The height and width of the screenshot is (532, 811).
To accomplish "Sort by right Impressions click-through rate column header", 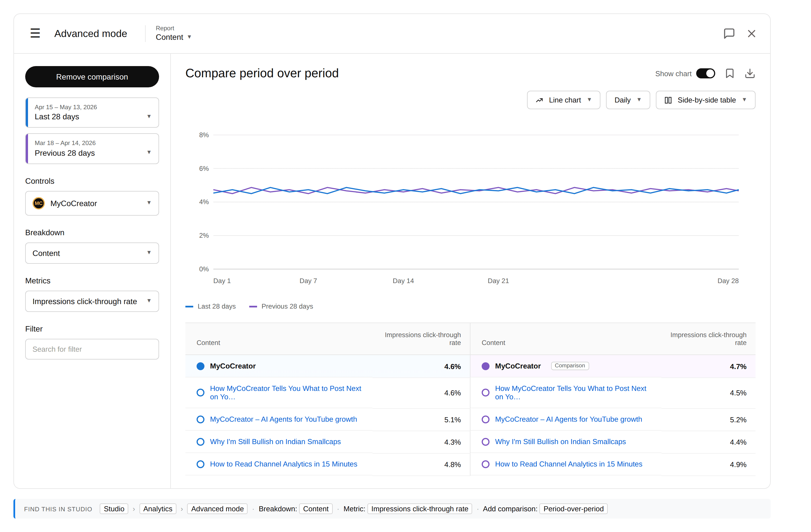I will click(708, 339).
